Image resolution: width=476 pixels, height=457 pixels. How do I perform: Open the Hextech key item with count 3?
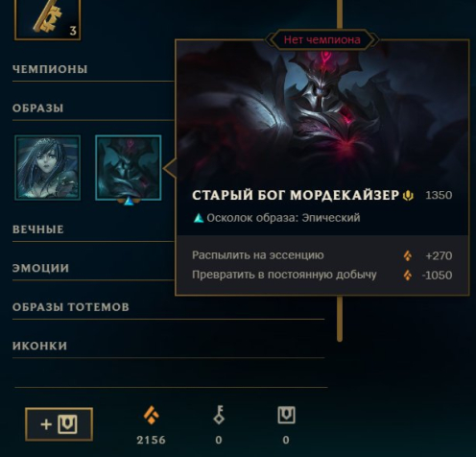[x=47, y=19]
